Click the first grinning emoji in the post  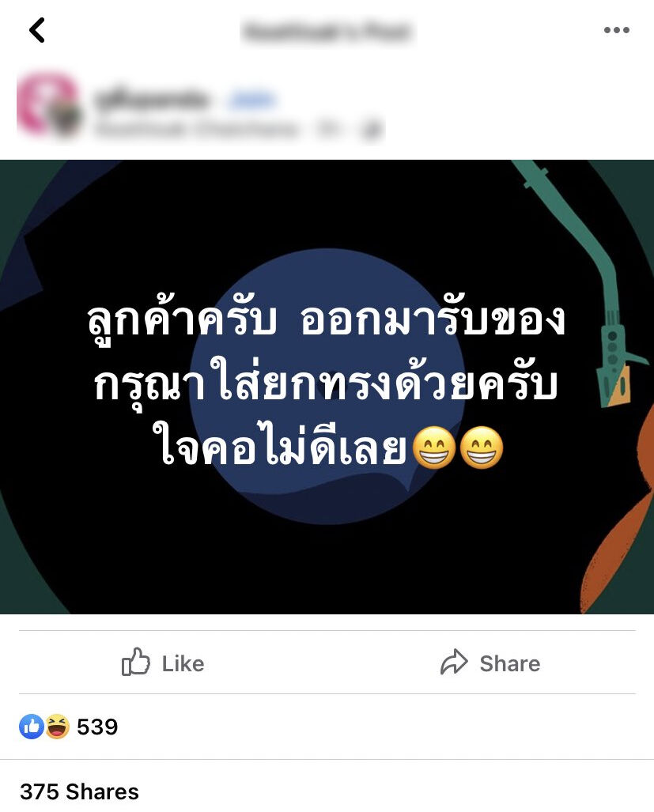point(434,448)
